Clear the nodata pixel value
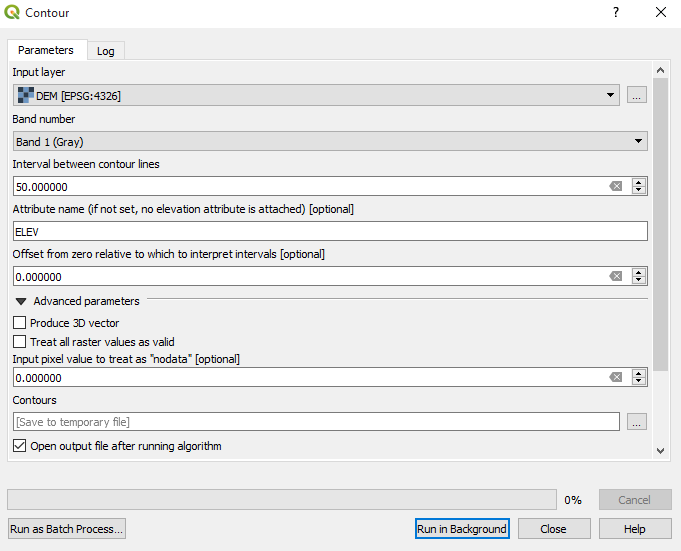This screenshot has width=681, height=551. [x=616, y=377]
